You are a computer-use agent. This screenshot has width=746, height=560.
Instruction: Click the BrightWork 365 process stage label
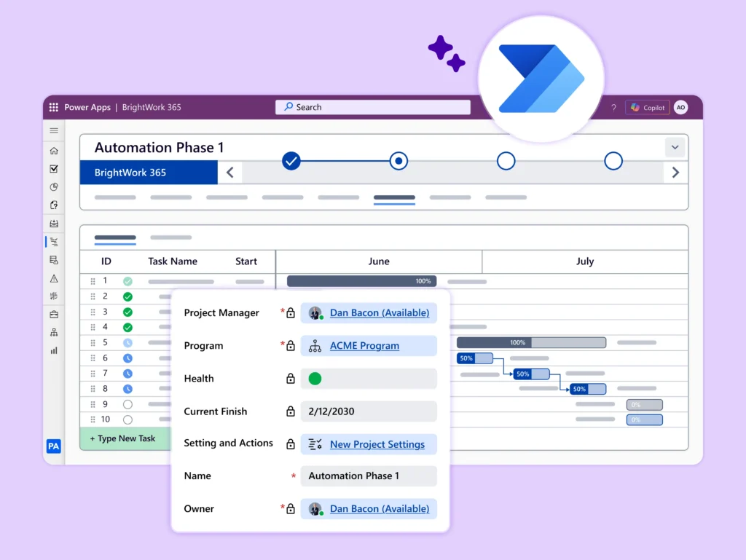(149, 173)
